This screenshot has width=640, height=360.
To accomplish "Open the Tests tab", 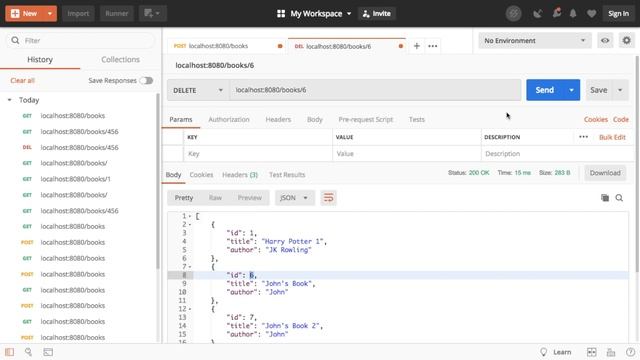I will tap(417, 120).
